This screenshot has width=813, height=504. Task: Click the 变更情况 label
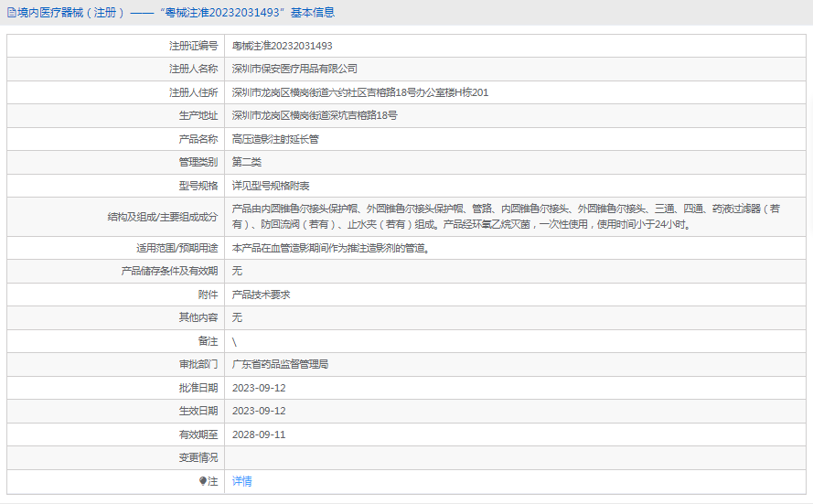(x=198, y=457)
